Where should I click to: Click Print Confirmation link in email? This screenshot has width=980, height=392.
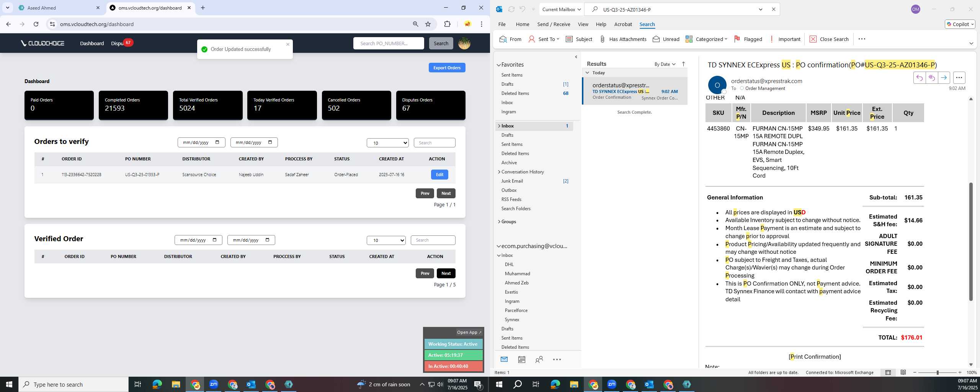tap(815, 357)
